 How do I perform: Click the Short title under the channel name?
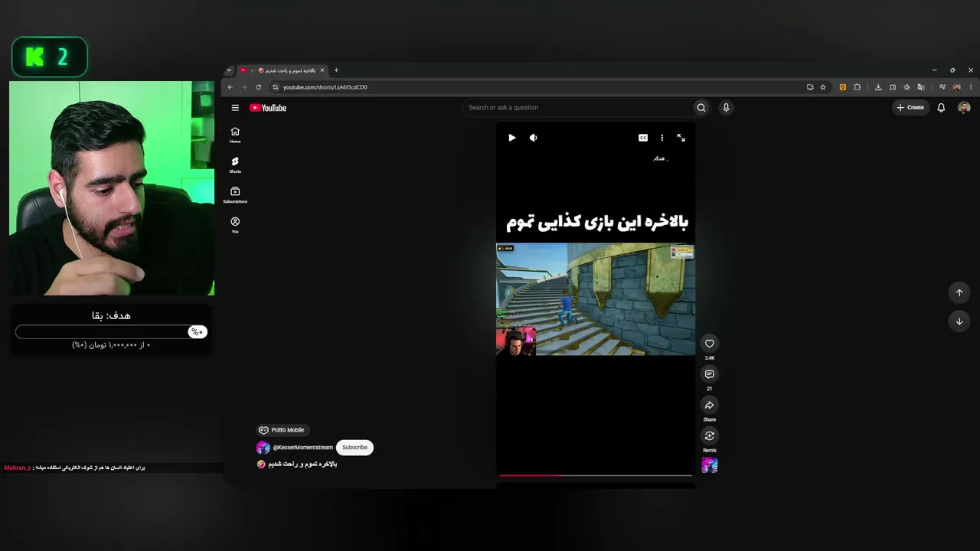297,465
